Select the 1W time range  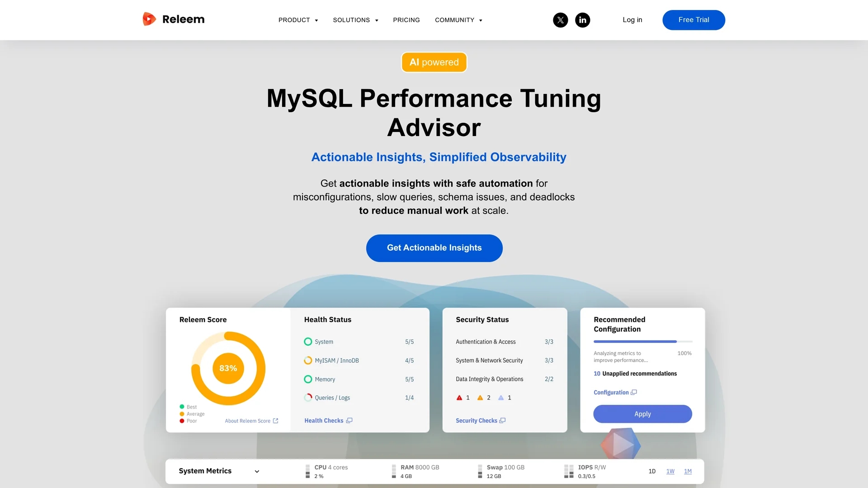(670, 471)
